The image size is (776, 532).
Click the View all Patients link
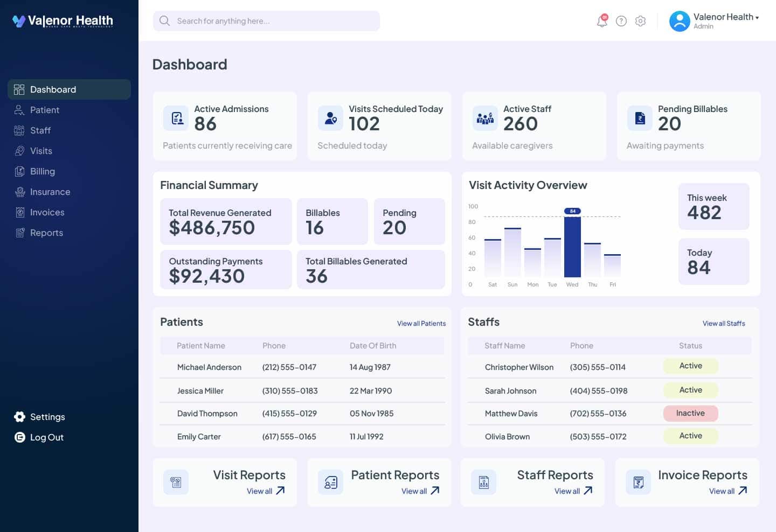pos(421,324)
